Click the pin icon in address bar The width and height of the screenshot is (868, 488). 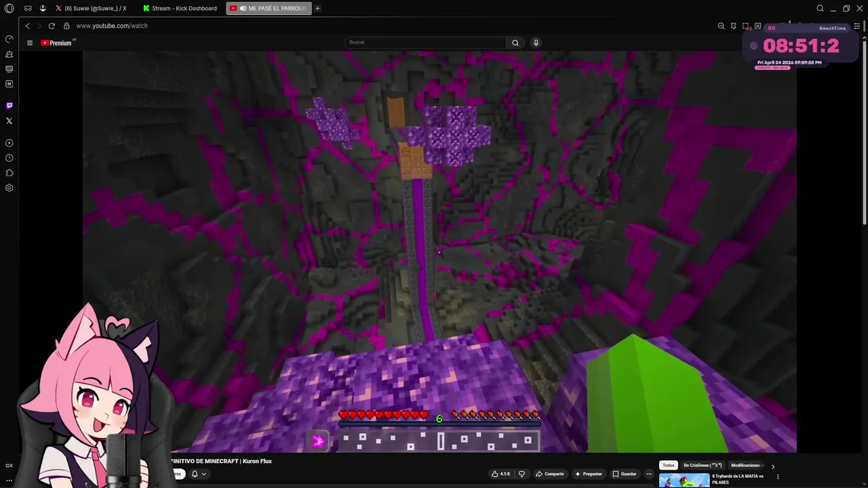(x=733, y=26)
